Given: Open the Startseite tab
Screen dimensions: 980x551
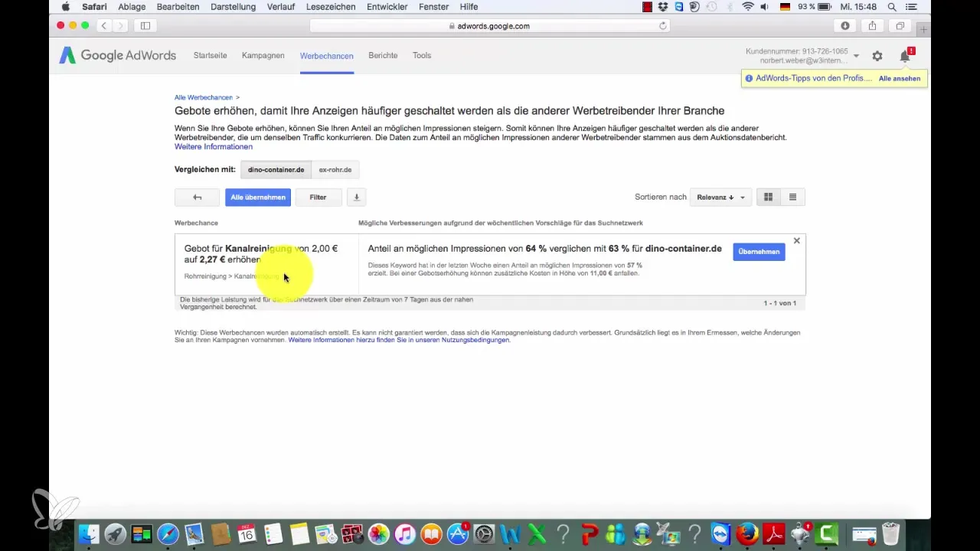Looking at the screenshot, I should (x=210, y=56).
